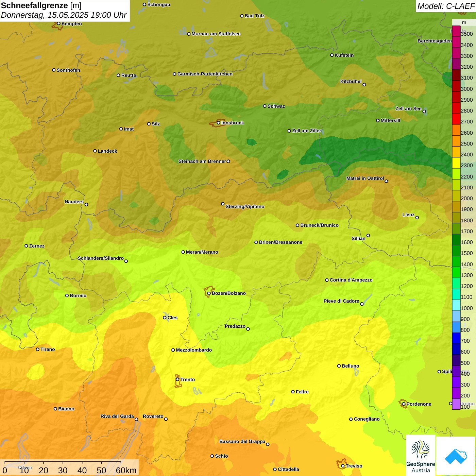Click the Nauders label
Image resolution: width=476 pixels, height=476 pixels.
pyautogui.click(x=74, y=202)
